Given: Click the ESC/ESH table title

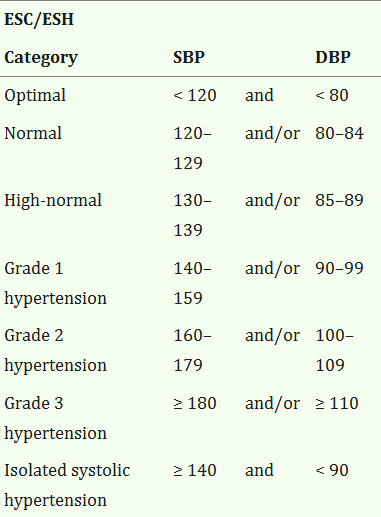Looking at the screenshot, I should pos(39,19).
